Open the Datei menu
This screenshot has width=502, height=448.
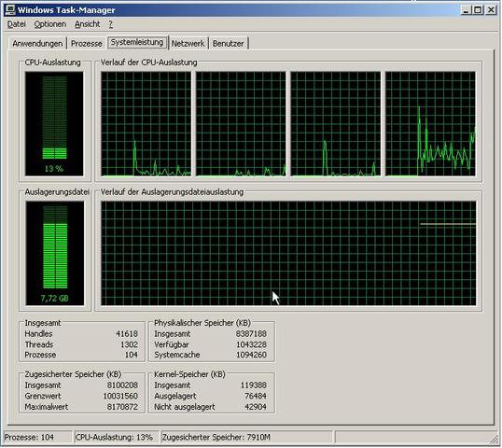[16, 24]
